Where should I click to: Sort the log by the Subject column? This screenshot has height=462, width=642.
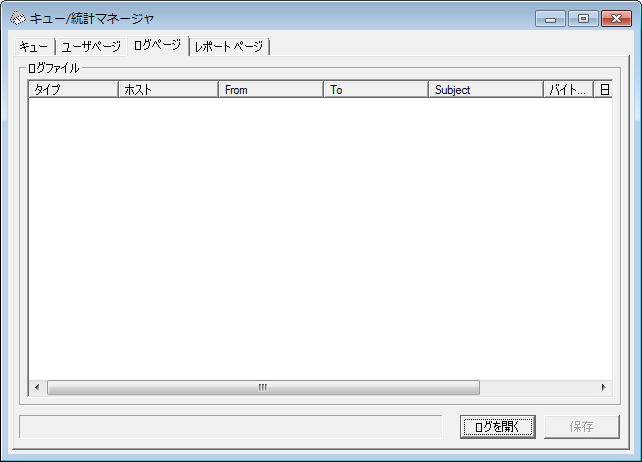[485, 90]
